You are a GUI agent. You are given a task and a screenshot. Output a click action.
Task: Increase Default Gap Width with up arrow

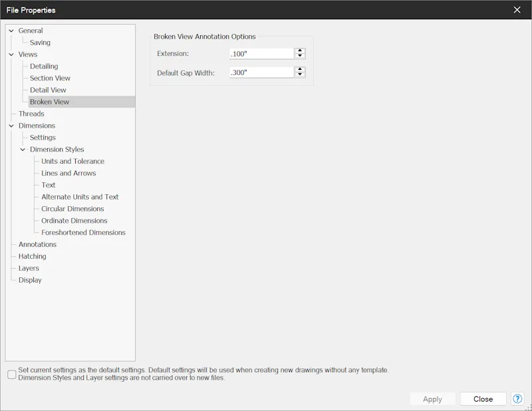[300, 70]
